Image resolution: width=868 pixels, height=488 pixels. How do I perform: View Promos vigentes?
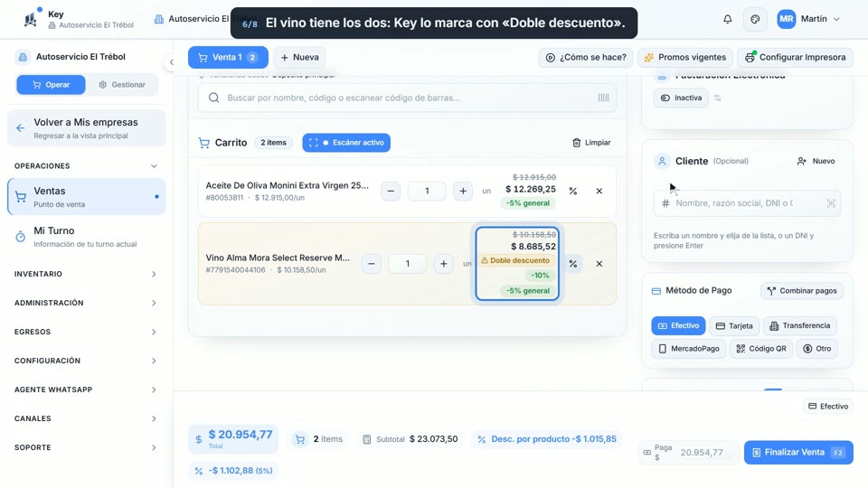coord(685,57)
